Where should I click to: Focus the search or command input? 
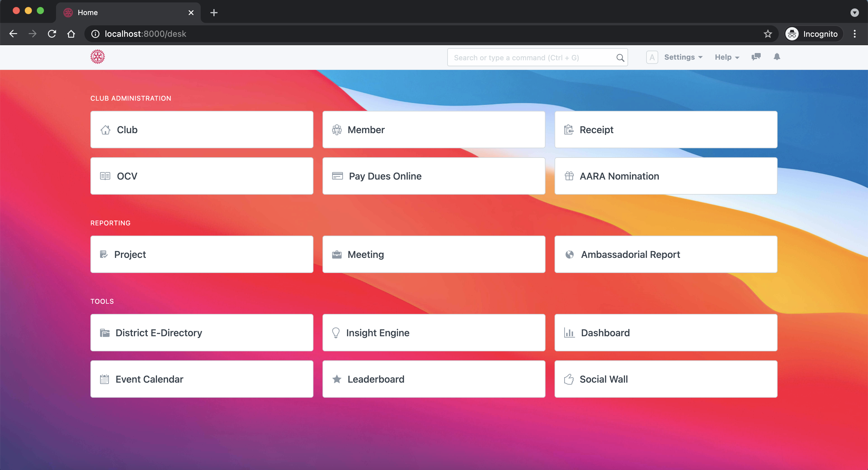532,58
